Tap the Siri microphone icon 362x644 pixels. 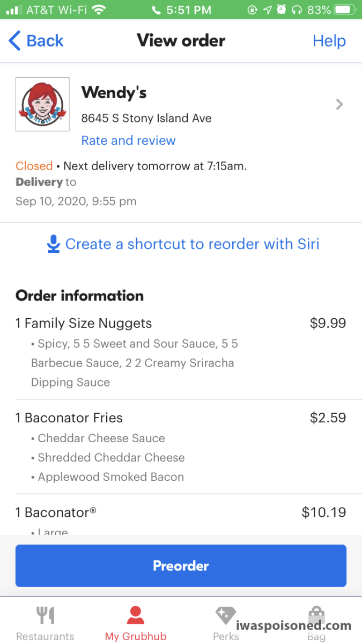(53, 244)
